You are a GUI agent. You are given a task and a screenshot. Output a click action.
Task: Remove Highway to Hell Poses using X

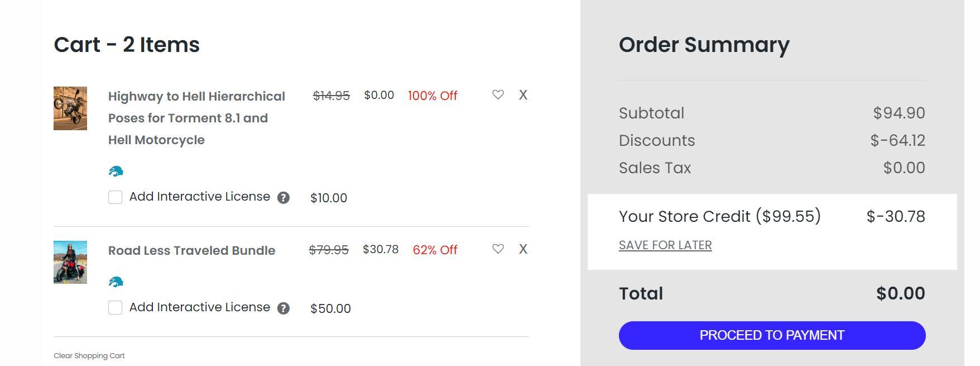[523, 95]
